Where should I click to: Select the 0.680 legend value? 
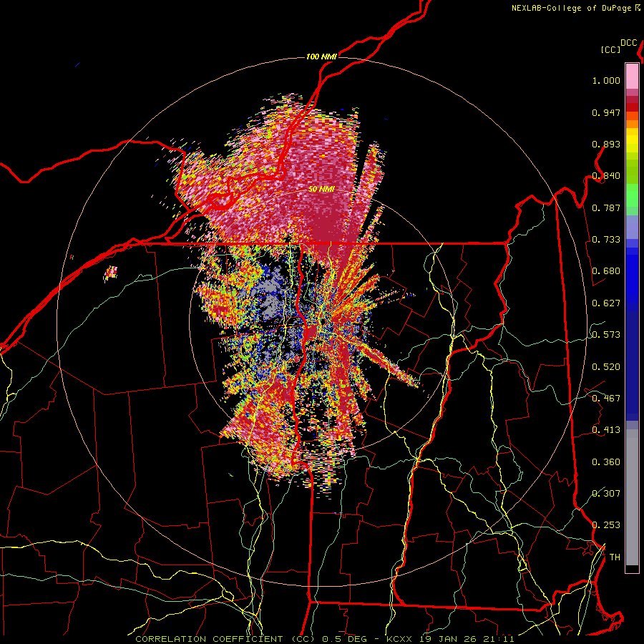click(x=606, y=271)
